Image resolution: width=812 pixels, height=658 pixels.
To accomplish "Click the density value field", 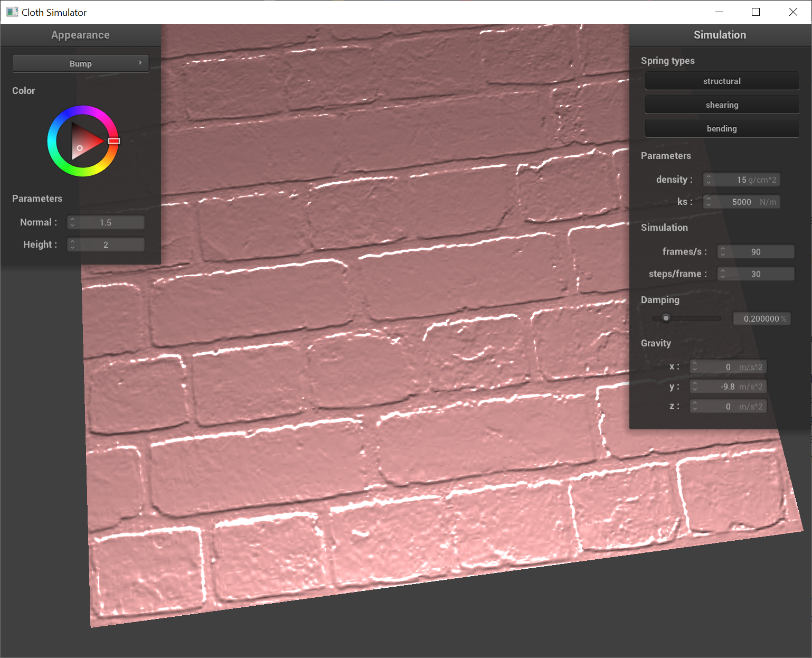I will [x=742, y=180].
